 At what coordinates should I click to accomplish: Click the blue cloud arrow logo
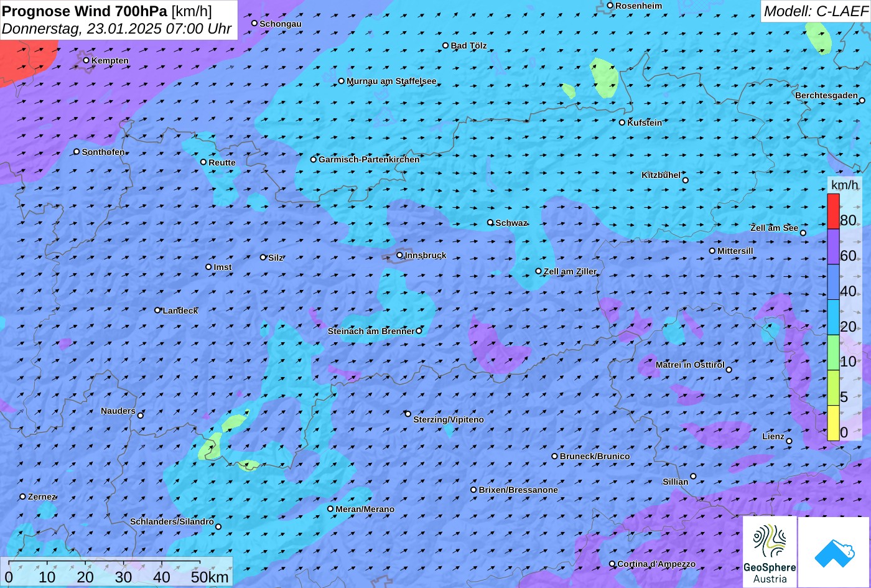834,552
